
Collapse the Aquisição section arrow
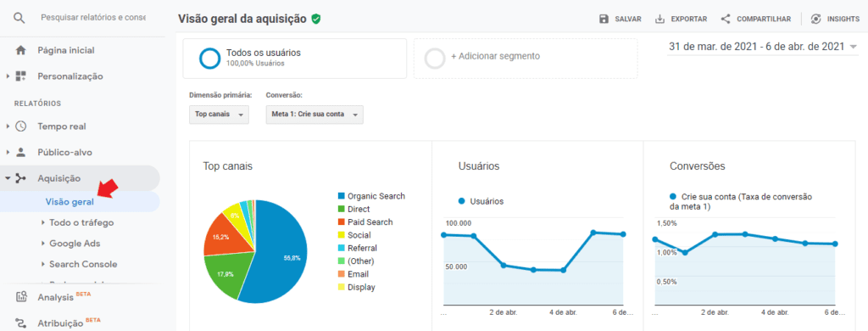(x=8, y=178)
